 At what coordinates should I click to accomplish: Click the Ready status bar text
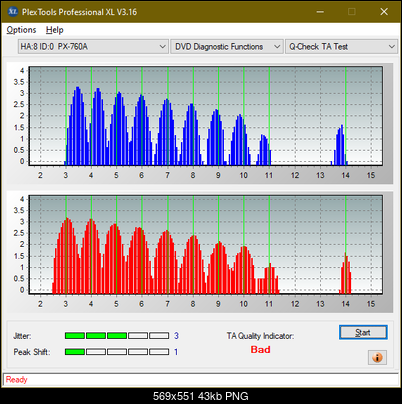point(16,380)
